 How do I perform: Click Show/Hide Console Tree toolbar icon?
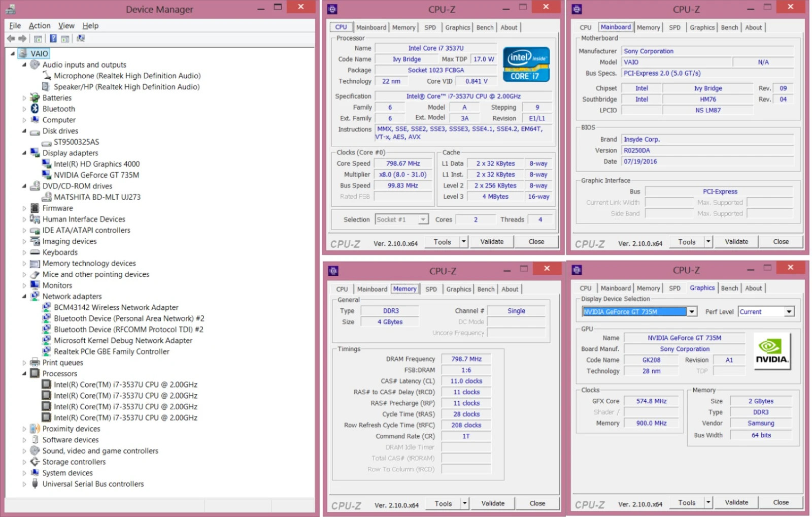click(38, 39)
